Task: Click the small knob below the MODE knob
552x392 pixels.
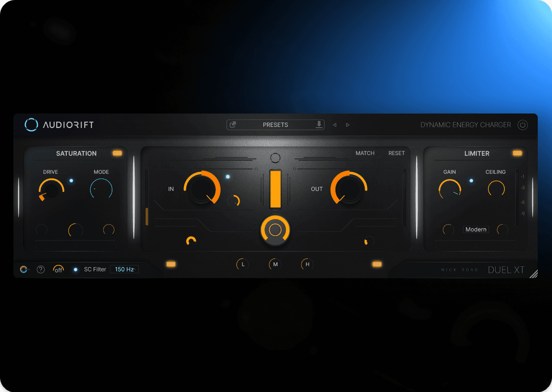Action: (x=109, y=230)
